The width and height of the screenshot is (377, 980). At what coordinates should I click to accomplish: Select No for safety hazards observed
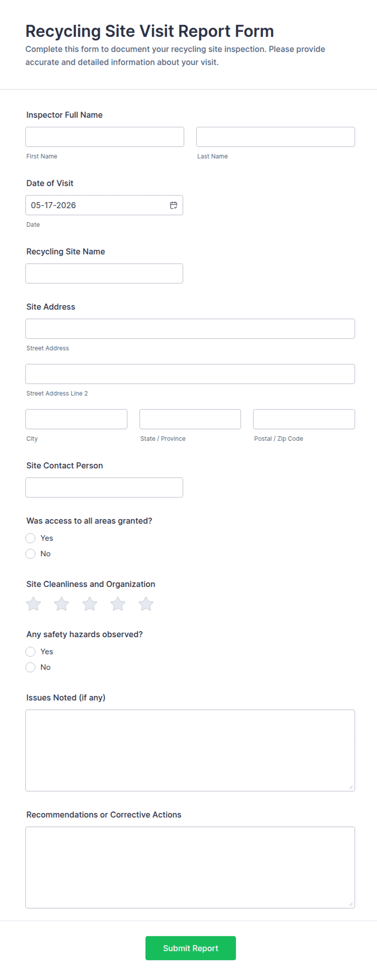[x=30, y=667]
